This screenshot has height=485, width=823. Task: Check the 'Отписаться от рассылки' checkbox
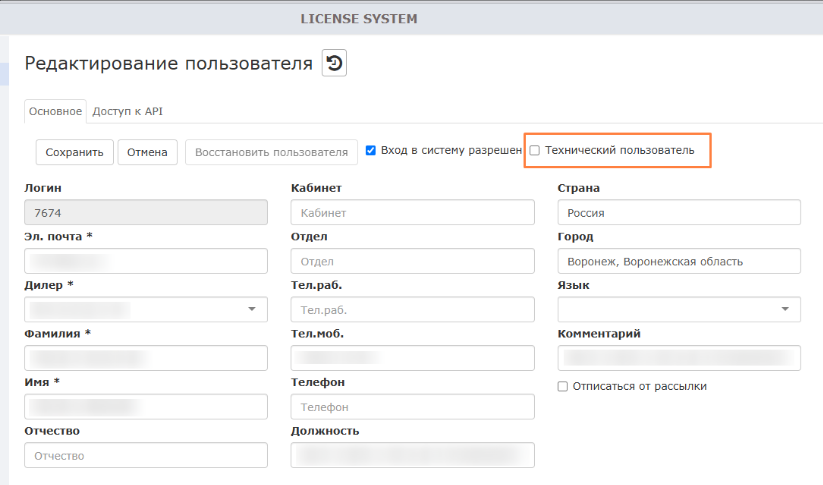click(x=563, y=386)
